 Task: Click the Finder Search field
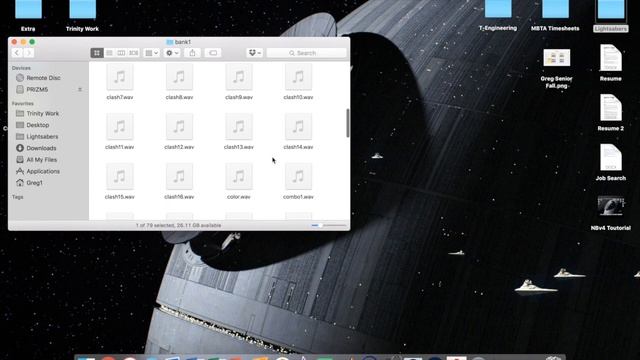click(306, 53)
